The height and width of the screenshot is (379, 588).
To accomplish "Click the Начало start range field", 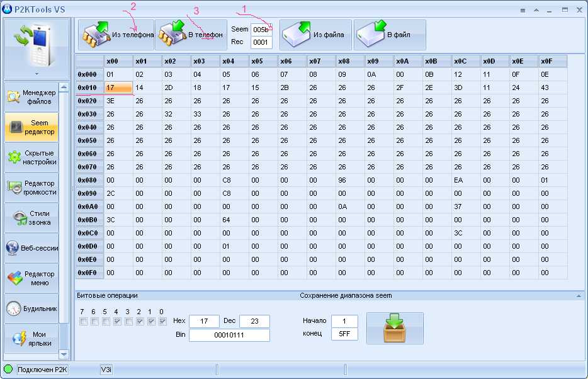I will point(344,321).
